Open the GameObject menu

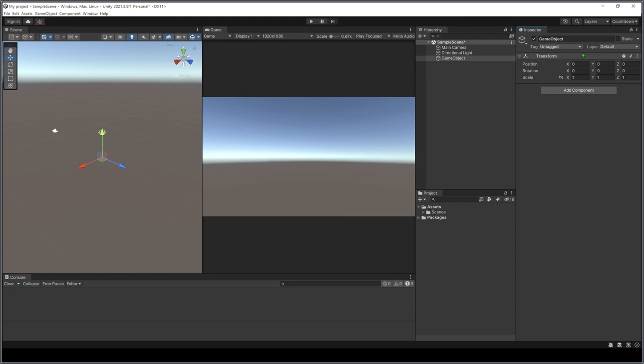click(x=46, y=13)
